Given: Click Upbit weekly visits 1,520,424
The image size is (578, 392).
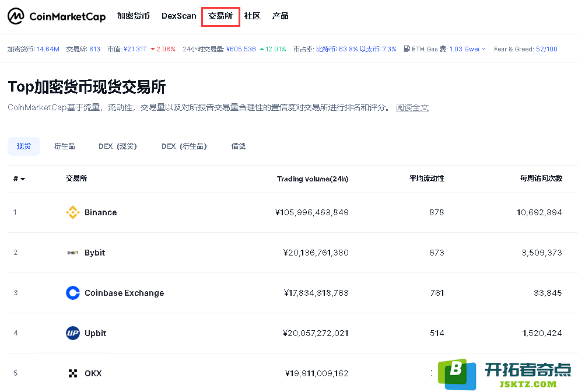Looking at the screenshot, I should point(542,333).
